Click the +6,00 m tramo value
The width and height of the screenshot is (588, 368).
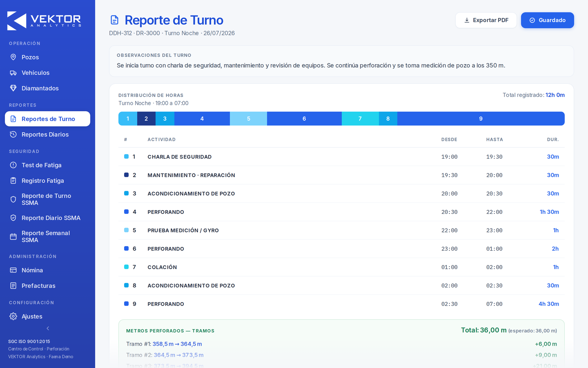tap(546, 344)
